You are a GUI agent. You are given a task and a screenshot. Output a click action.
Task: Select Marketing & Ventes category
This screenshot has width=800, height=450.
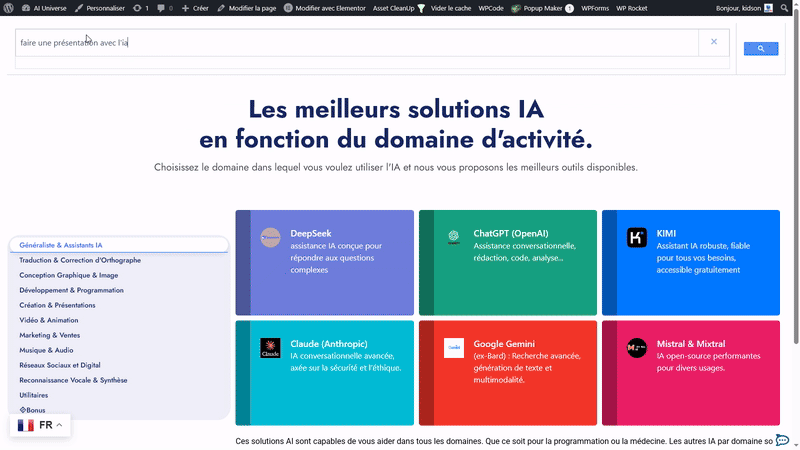(49, 335)
